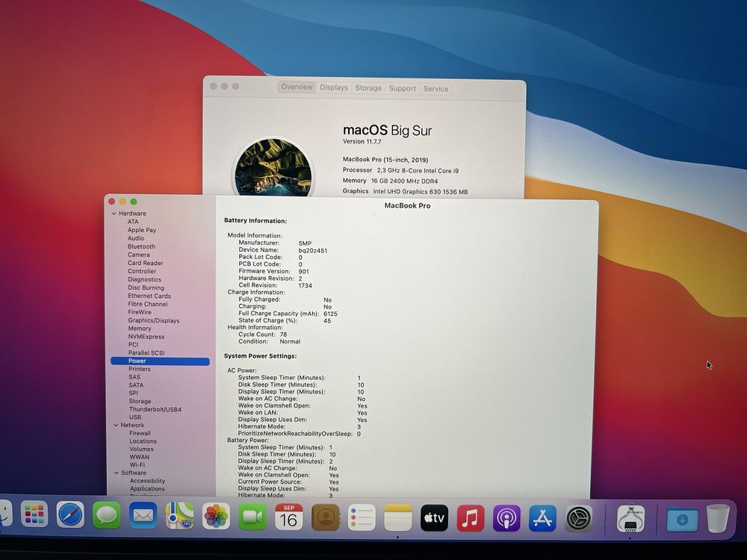
Task: Select SATA in sidebar
Action: pyautogui.click(x=136, y=385)
